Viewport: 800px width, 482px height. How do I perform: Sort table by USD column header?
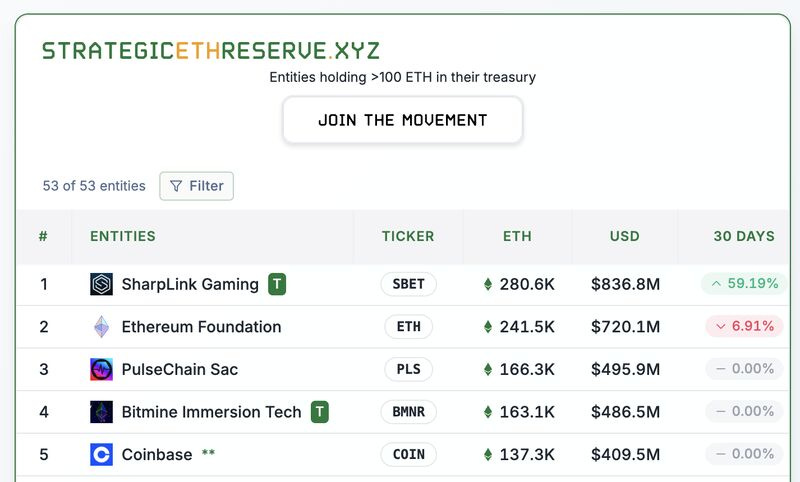tap(625, 237)
